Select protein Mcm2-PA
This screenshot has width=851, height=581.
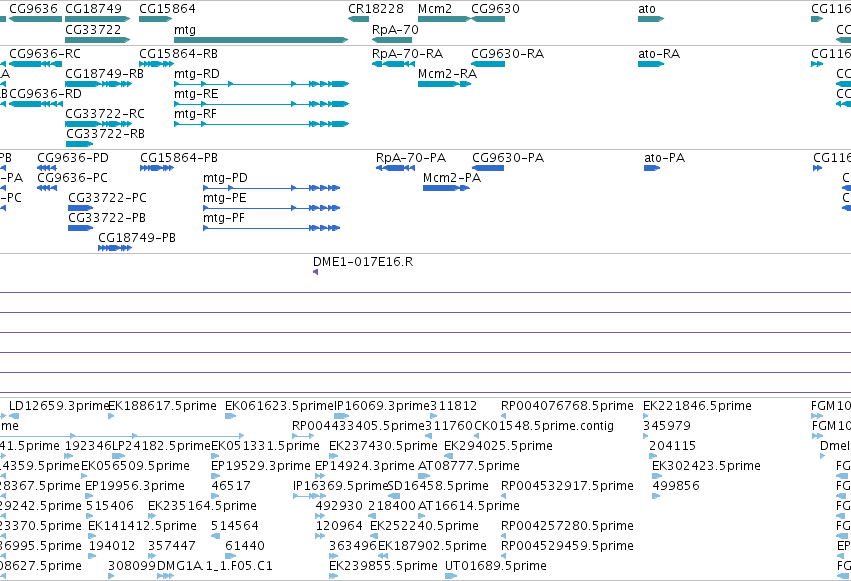(x=446, y=188)
